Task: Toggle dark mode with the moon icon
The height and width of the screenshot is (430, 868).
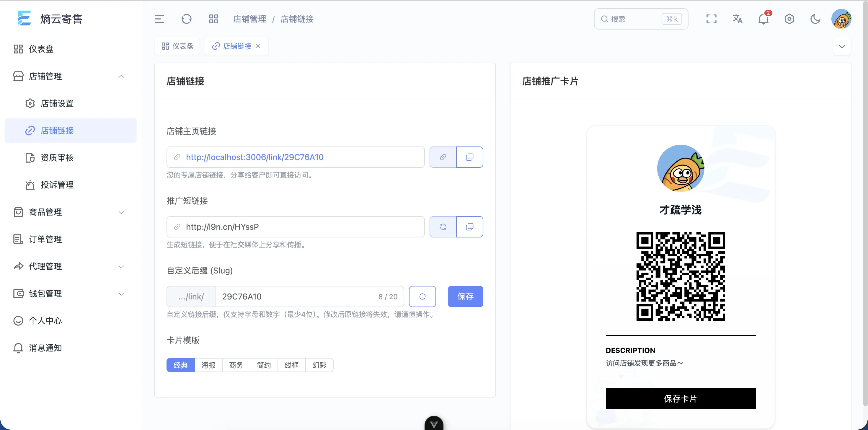Action: click(815, 19)
